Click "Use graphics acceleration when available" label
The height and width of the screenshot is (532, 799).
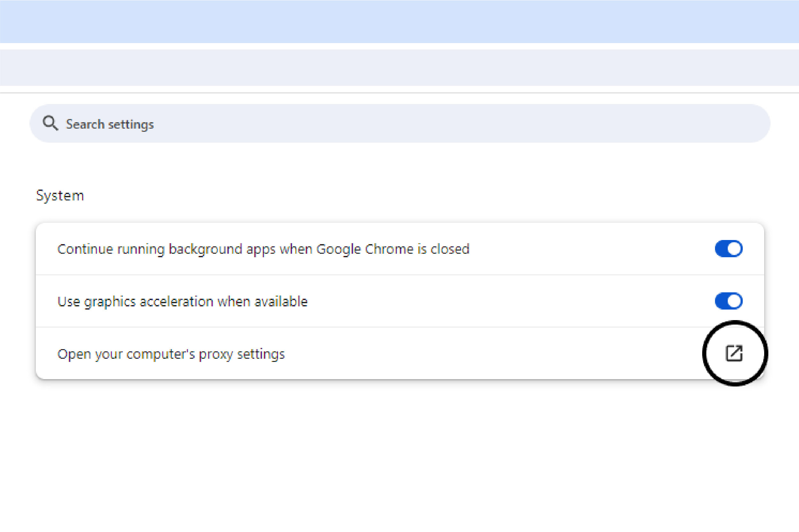182,301
